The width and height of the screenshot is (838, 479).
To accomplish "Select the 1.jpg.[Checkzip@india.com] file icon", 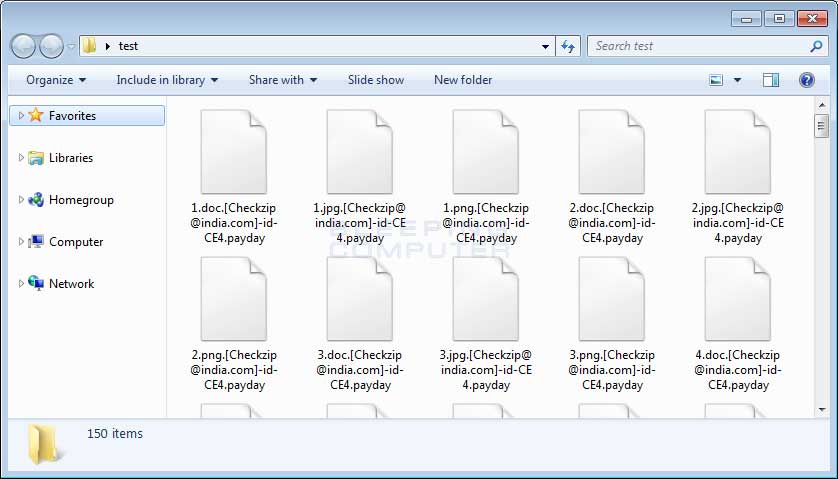I will (360, 152).
